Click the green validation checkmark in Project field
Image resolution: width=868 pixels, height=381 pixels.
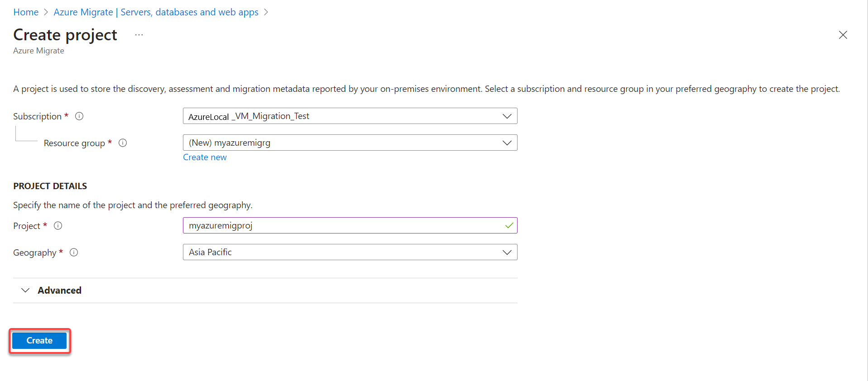coord(509,225)
